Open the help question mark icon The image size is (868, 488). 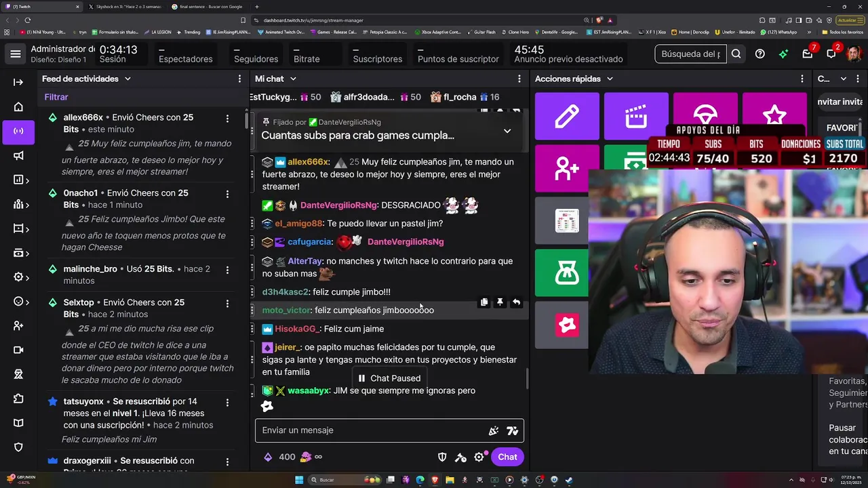point(760,54)
